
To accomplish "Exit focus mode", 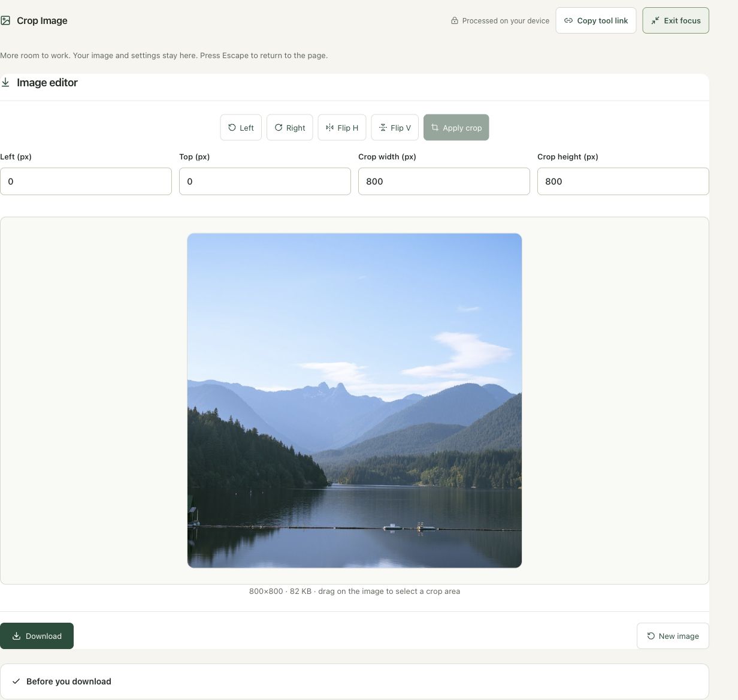I will point(676,20).
